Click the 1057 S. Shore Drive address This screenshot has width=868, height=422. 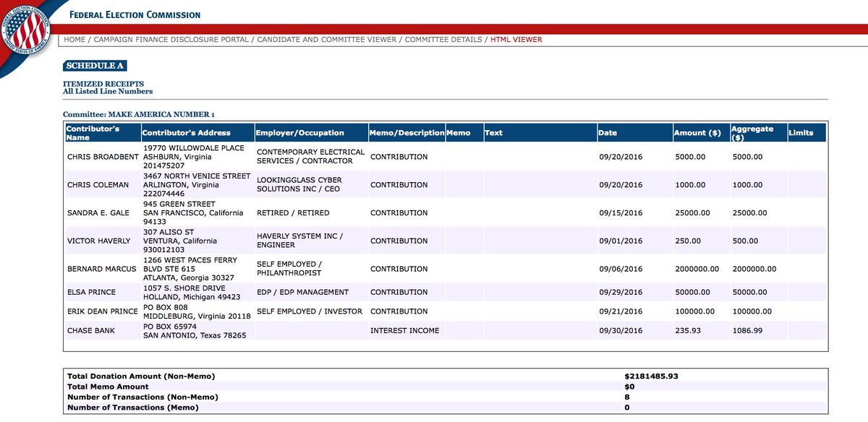coord(192,293)
